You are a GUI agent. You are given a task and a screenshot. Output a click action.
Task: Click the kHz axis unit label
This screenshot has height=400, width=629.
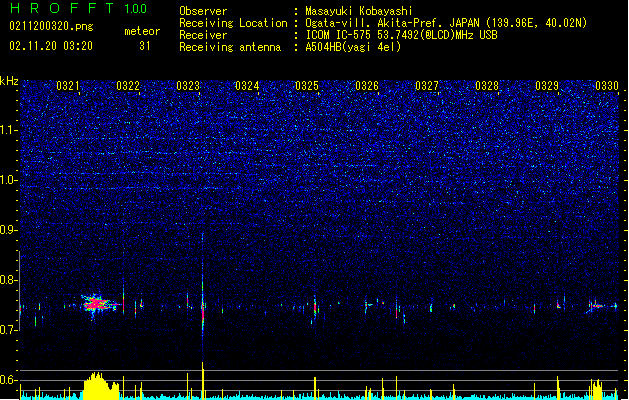tap(9, 81)
